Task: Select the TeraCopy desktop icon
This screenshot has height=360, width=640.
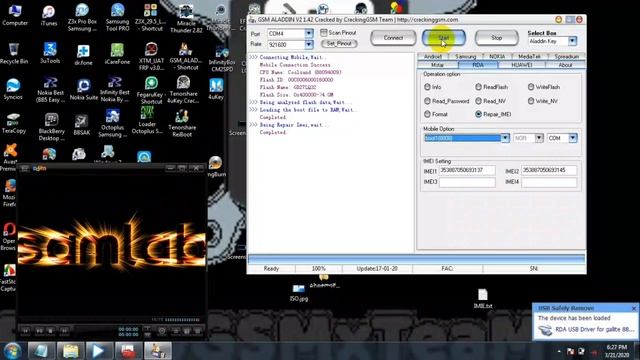Action: click(x=13, y=123)
